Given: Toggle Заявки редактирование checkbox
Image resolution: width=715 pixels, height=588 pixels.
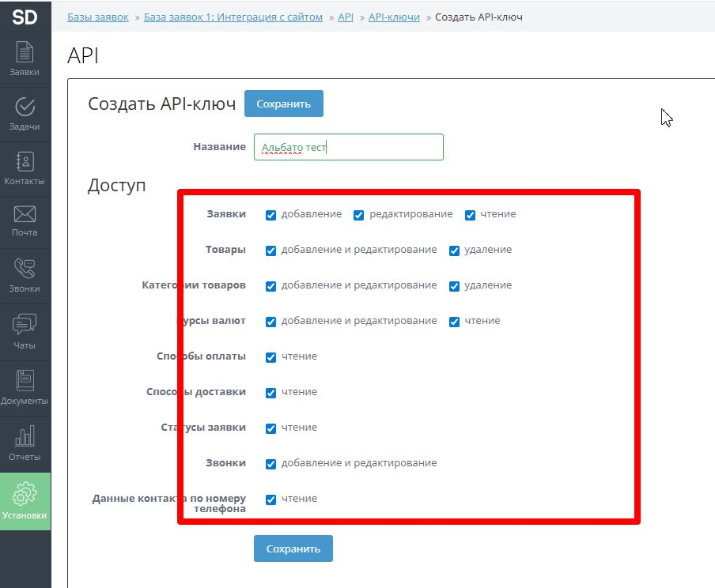Looking at the screenshot, I should point(358,215).
